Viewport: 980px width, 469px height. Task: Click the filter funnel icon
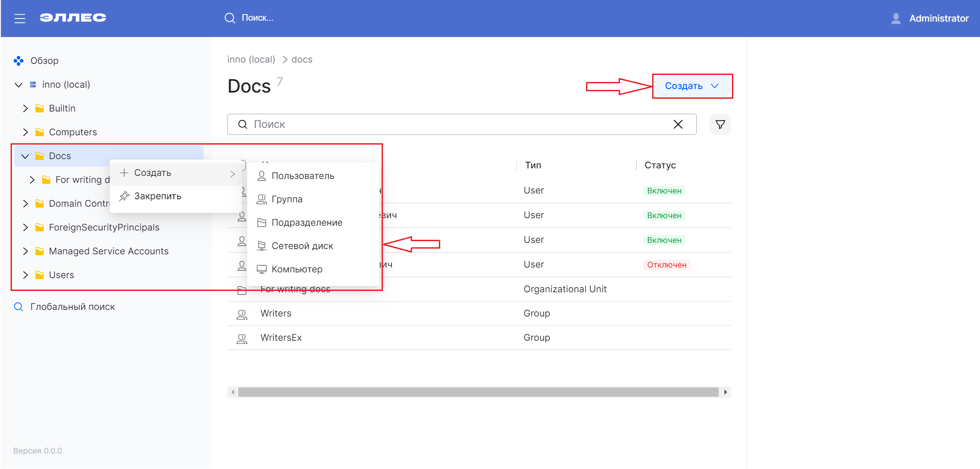coord(720,125)
